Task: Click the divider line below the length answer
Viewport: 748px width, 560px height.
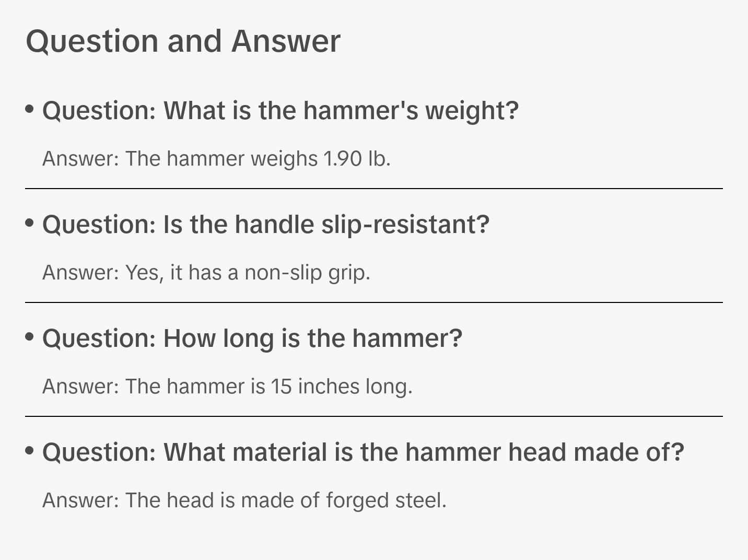Action: pyautogui.click(x=374, y=416)
